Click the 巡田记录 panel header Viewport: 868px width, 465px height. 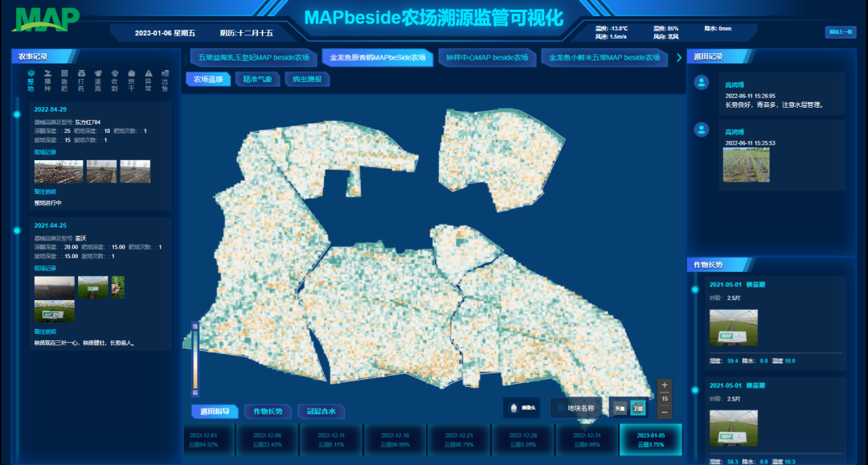tap(721, 56)
